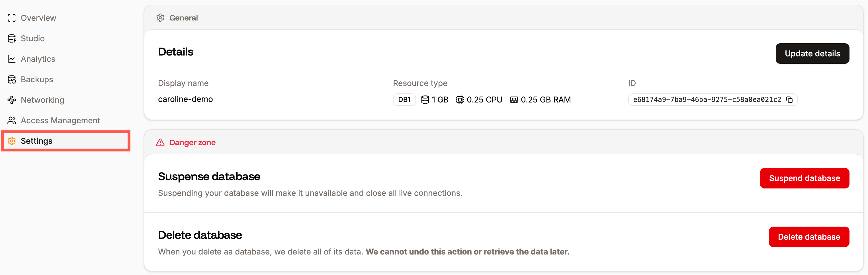Select the Overview sidebar icon
868x275 pixels.
click(x=11, y=18)
